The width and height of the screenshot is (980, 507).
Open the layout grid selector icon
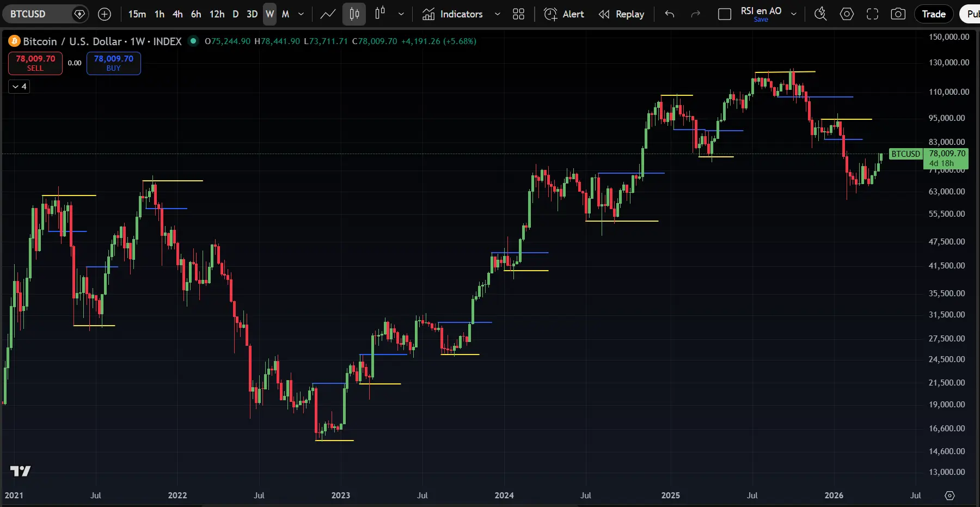518,14
